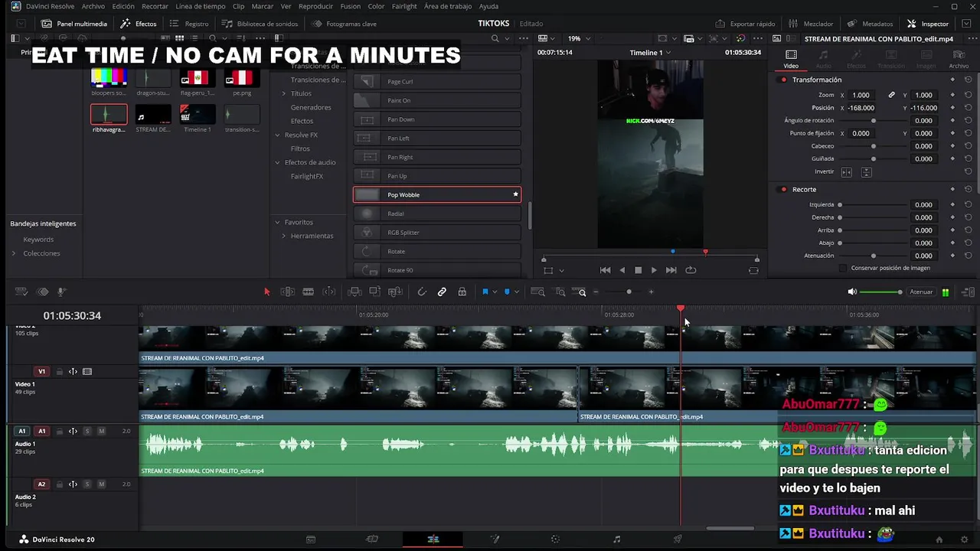Viewport: 980px width, 551px height.
Task: Click the timeline zoom-in plus button
Action: coord(652,292)
